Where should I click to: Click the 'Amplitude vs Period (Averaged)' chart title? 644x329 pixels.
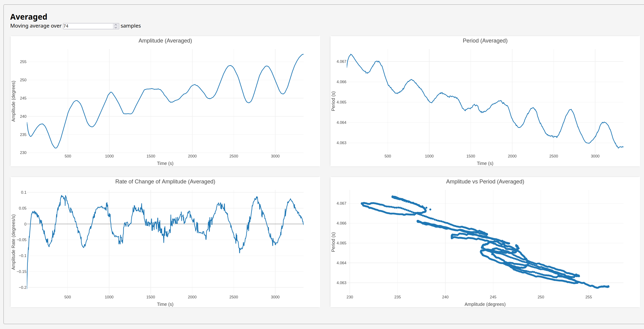coord(485,182)
